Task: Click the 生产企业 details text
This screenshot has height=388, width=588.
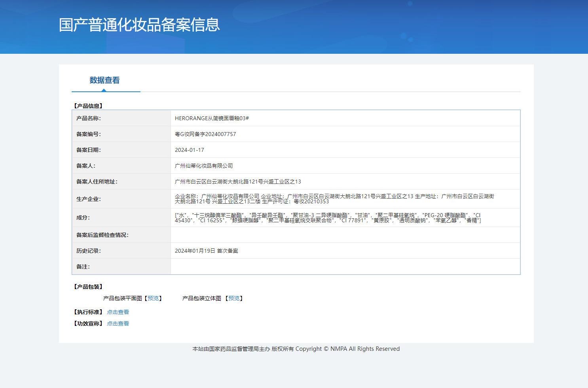Action: tap(334, 199)
